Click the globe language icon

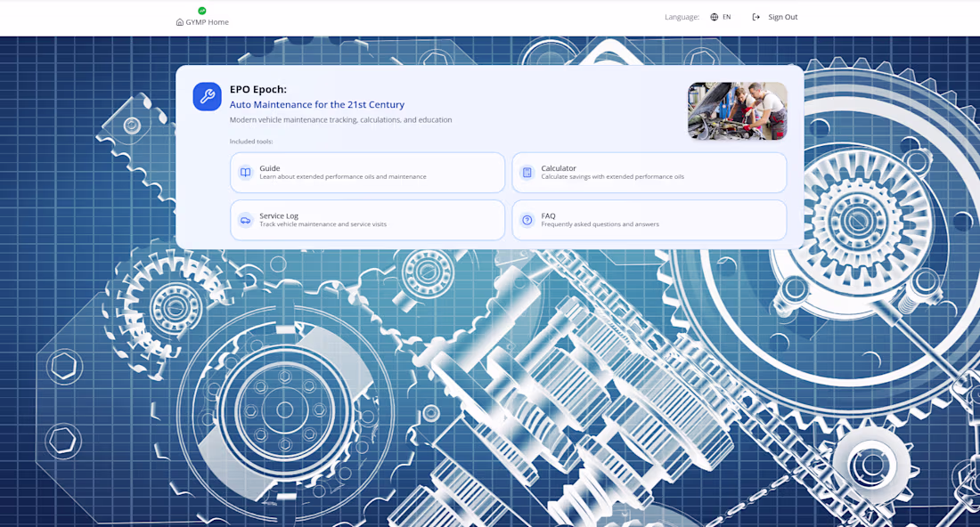715,17
